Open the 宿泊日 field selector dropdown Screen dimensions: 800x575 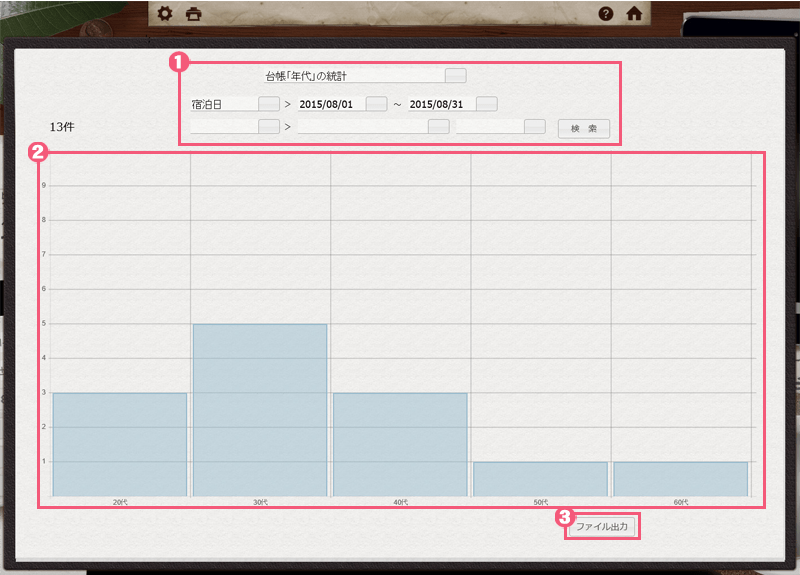pyautogui.click(x=268, y=104)
